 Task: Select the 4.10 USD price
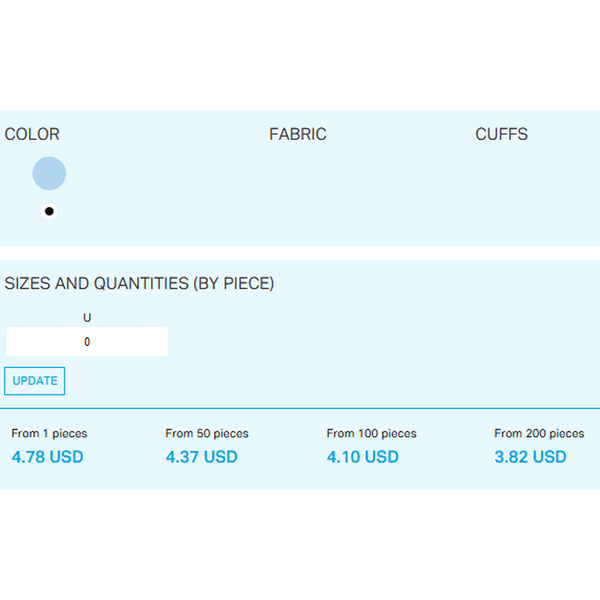(362, 457)
